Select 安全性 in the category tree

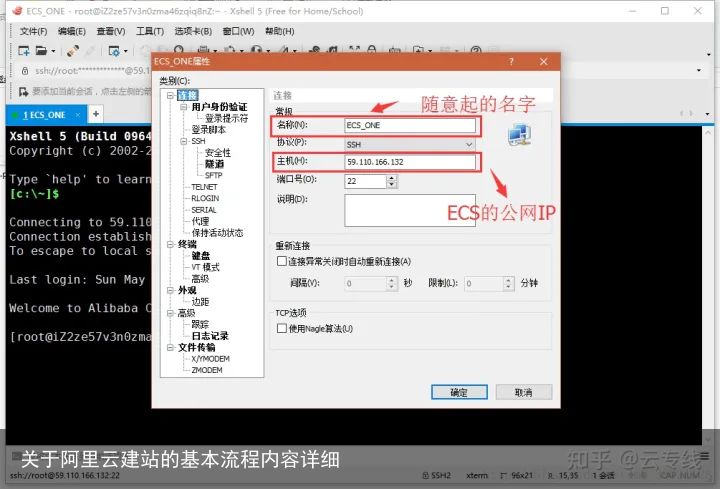click(x=218, y=153)
